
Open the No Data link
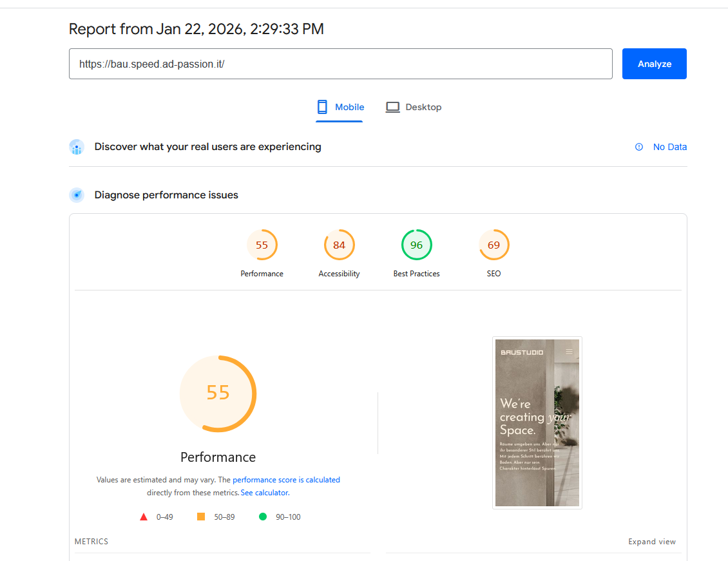669,147
